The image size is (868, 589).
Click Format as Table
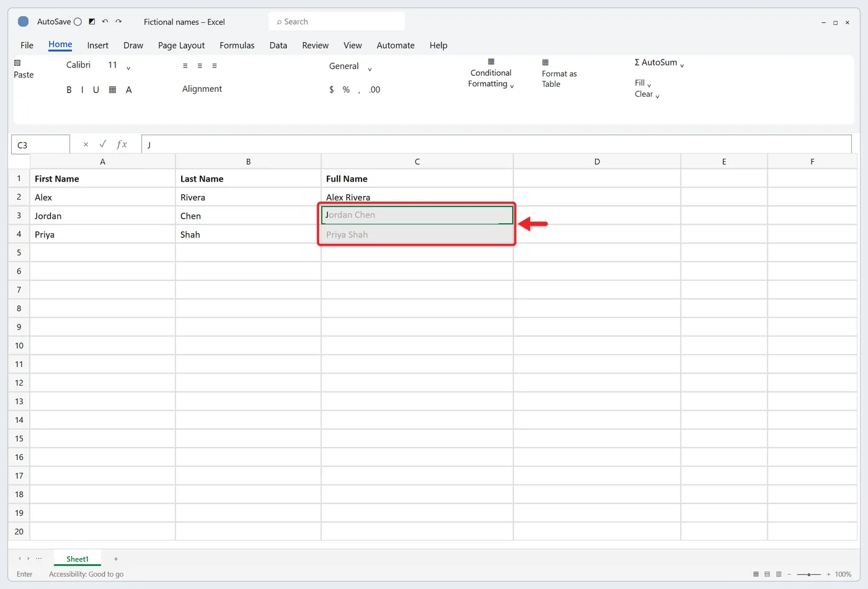pyautogui.click(x=559, y=73)
